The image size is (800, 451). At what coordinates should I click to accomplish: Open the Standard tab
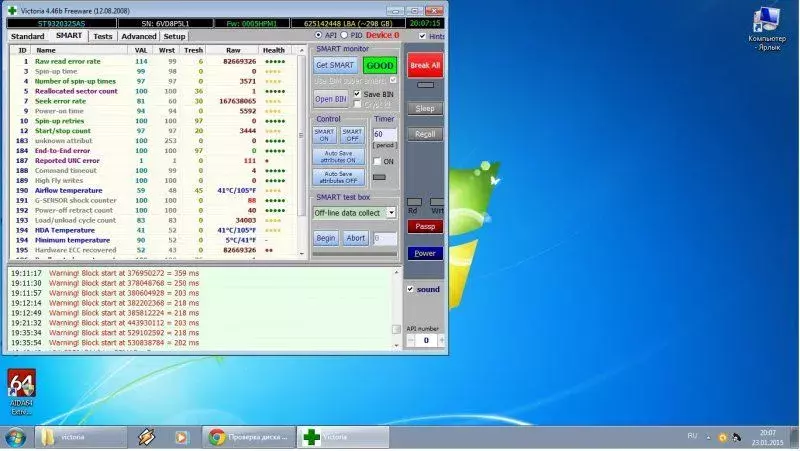click(28, 36)
